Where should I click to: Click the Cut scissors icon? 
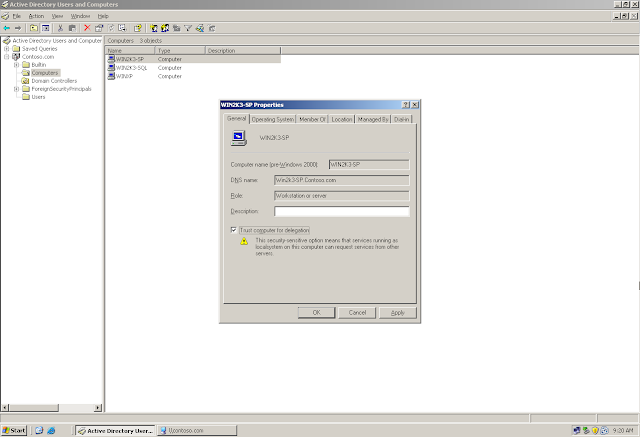[60, 28]
